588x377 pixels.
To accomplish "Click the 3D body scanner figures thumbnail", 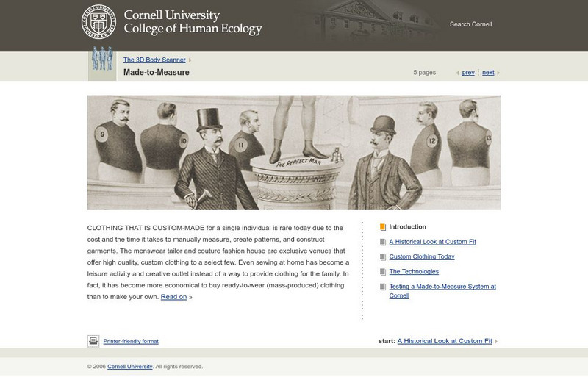I will pos(102,63).
